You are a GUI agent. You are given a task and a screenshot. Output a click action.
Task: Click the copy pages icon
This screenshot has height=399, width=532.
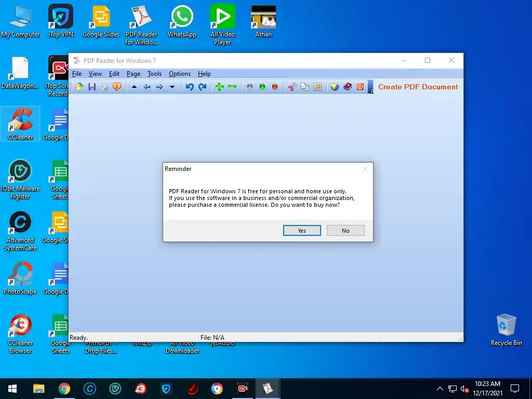pos(304,87)
